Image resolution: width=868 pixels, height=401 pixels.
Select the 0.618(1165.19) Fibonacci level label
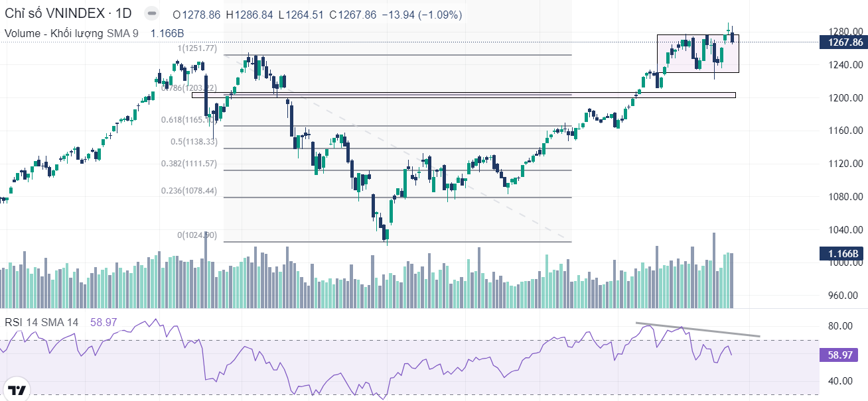click(x=188, y=120)
